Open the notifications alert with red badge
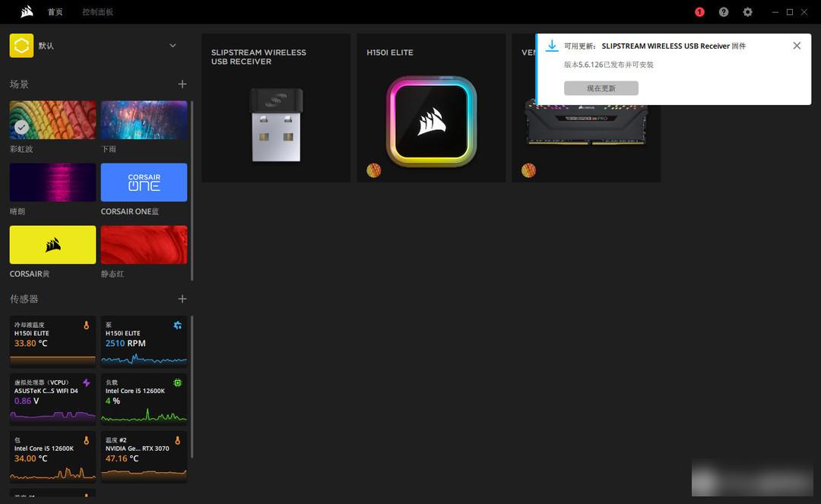The image size is (821, 504). [x=699, y=12]
